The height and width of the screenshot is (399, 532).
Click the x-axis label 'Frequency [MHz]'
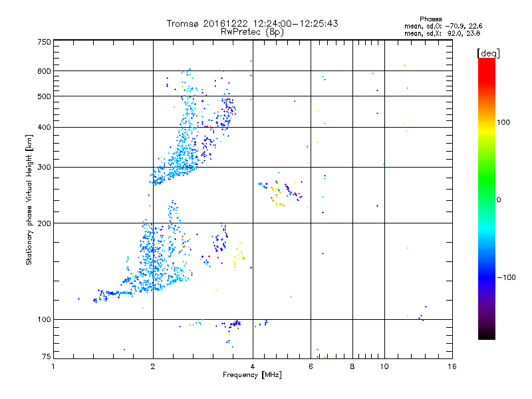click(252, 375)
